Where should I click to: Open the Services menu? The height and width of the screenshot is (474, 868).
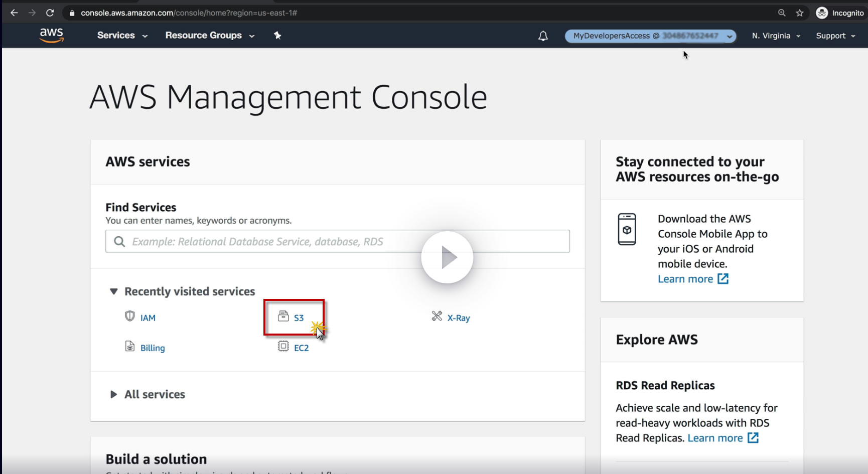122,36
